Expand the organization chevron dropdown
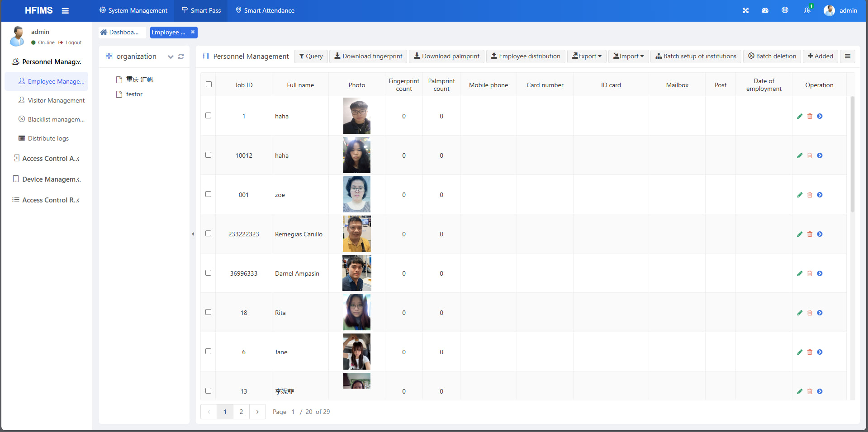The image size is (868, 432). [x=171, y=56]
